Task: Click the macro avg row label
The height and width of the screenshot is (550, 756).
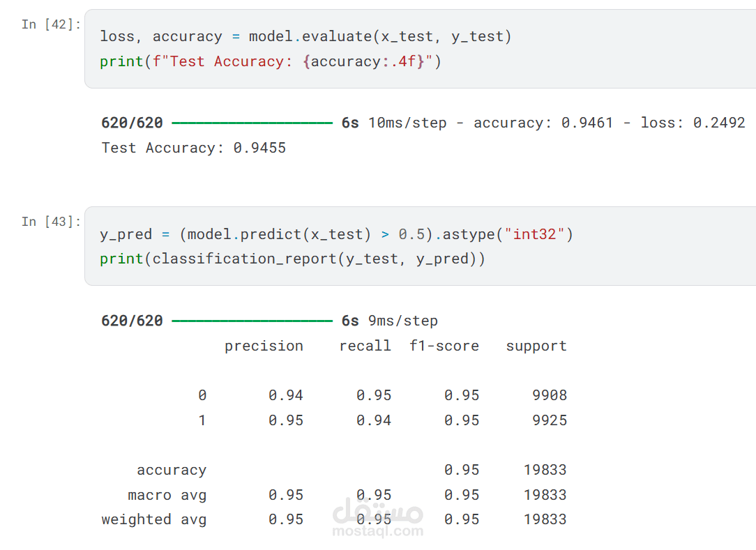Action: [x=167, y=495]
